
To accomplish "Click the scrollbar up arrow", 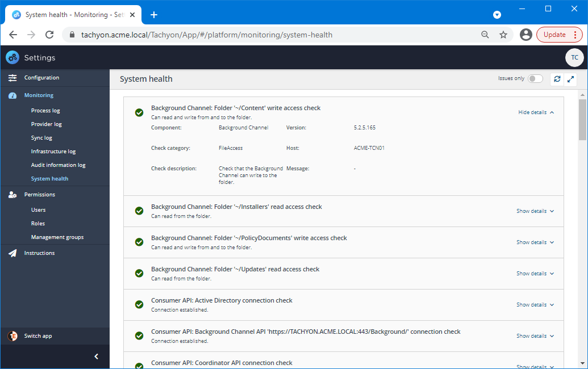I will 582,94.
